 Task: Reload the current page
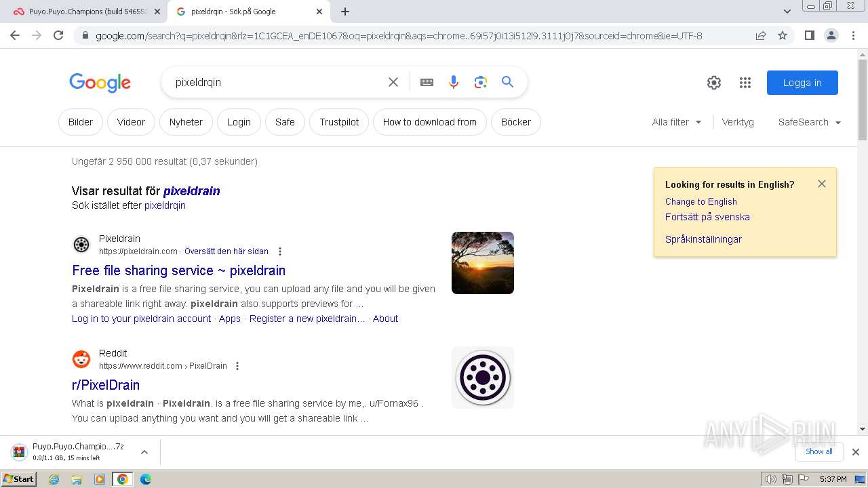58,35
